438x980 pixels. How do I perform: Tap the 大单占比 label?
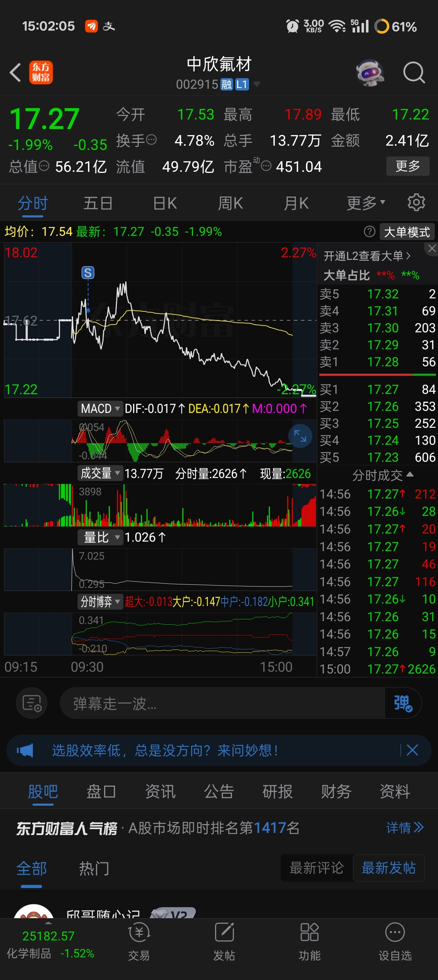click(x=347, y=275)
